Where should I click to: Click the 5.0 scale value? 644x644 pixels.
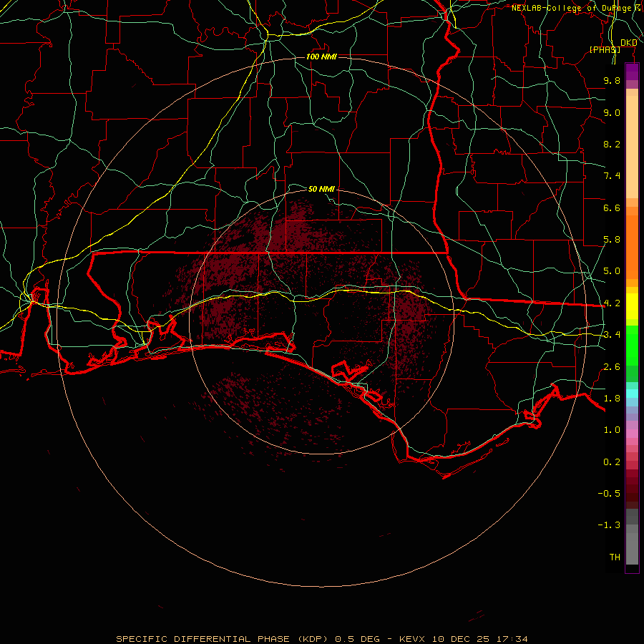pyautogui.click(x=612, y=271)
